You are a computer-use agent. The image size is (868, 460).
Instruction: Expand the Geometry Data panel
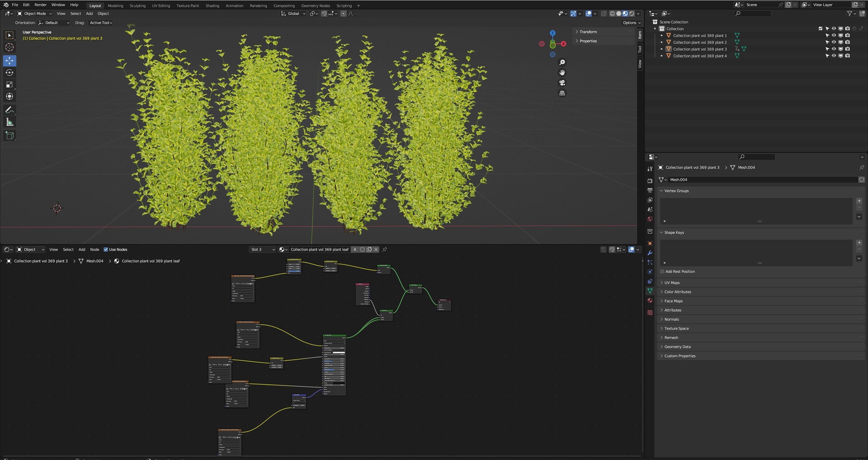(761, 346)
